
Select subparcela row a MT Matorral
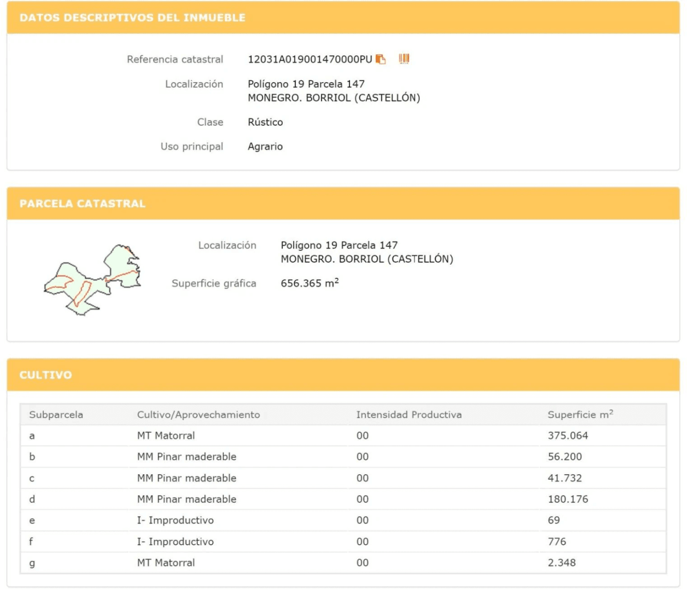click(343, 435)
